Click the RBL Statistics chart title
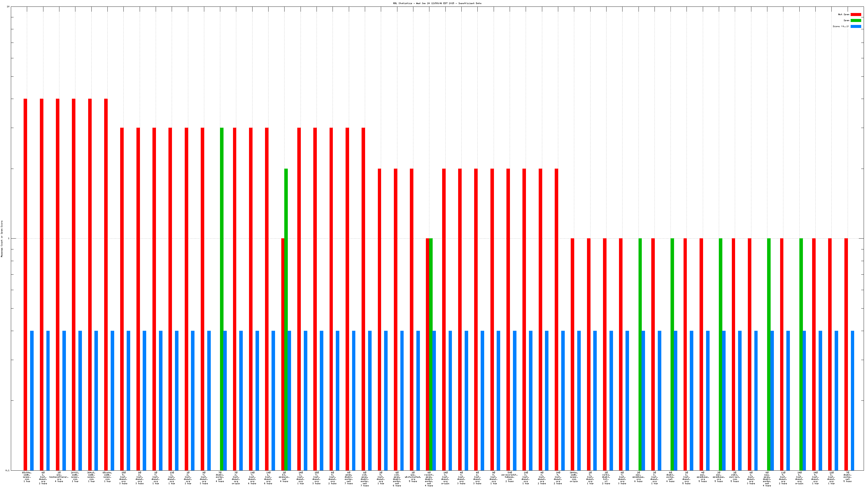 pos(437,3)
